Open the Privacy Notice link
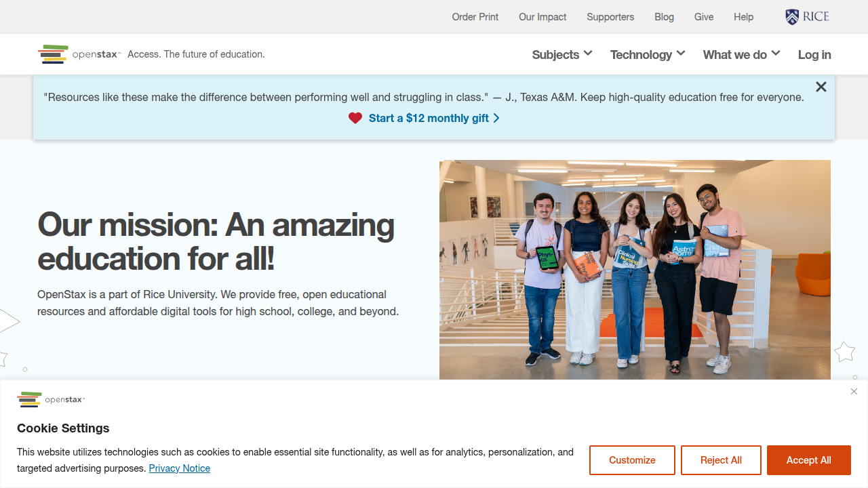 coord(179,468)
